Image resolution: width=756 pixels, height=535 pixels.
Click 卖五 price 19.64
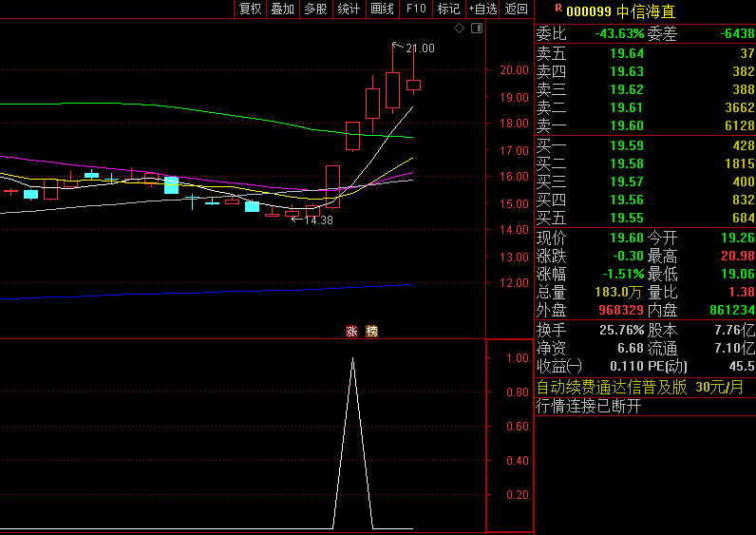(627, 53)
